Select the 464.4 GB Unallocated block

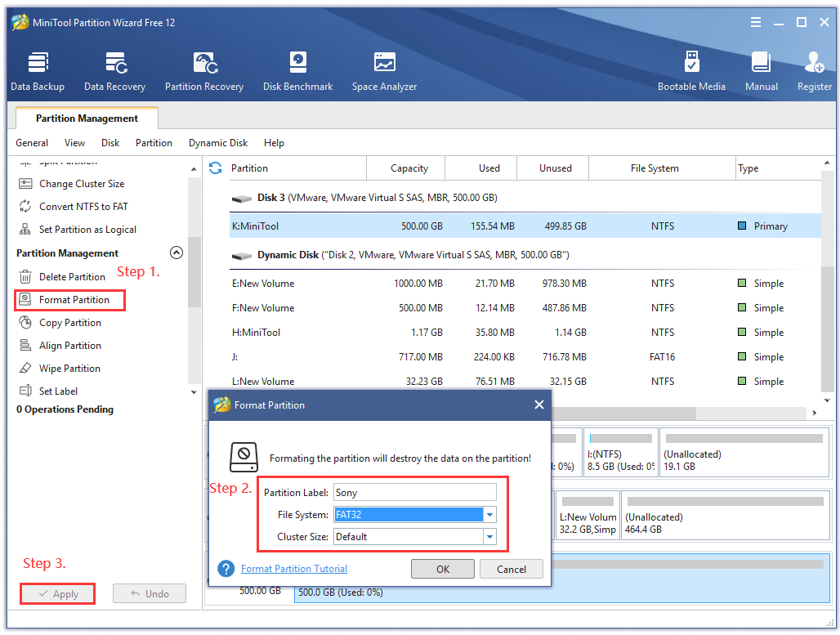(x=726, y=516)
